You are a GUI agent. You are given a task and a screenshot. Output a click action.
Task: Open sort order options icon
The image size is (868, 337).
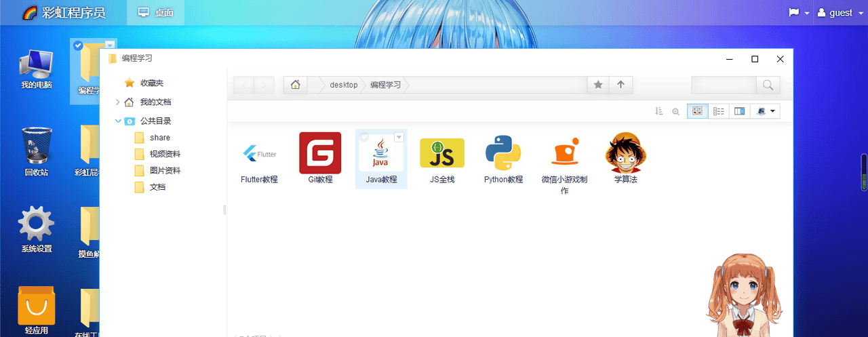tap(658, 111)
